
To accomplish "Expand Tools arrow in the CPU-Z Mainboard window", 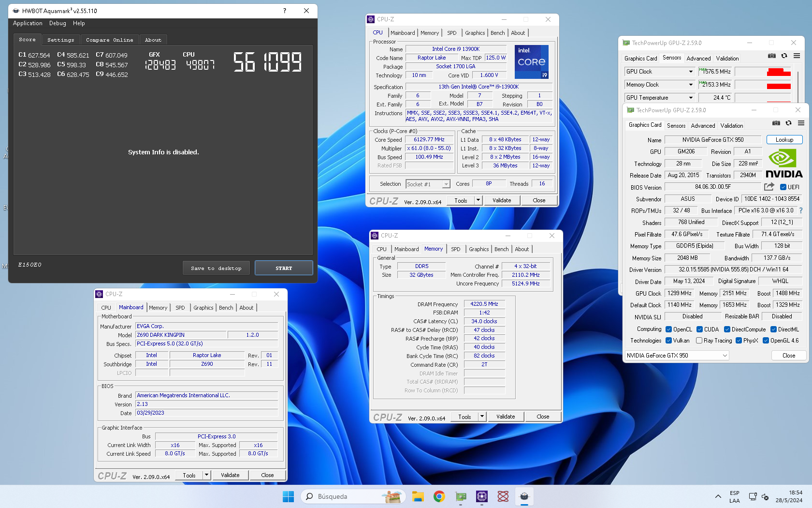I will (206, 475).
